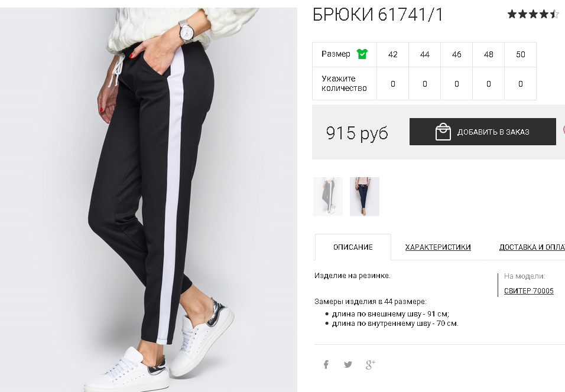Click the Google Plus share icon
The image size is (565, 392).
click(x=371, y=364)
